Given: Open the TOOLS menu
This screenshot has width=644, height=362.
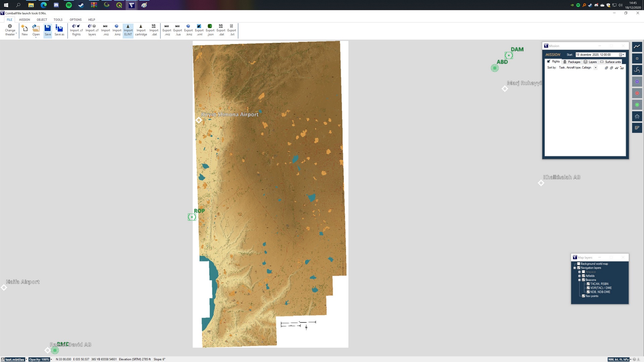Looking at the screenshot, I should click(58, 20).
